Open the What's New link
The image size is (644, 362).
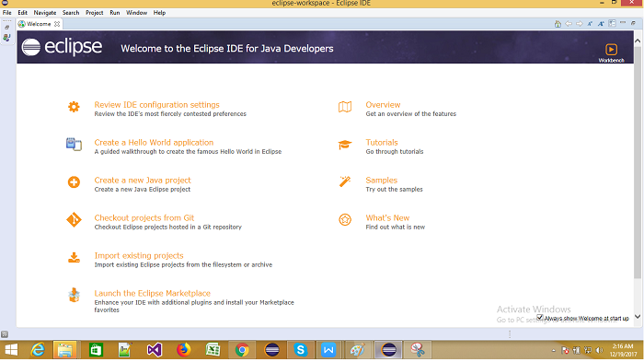[387, 218]
